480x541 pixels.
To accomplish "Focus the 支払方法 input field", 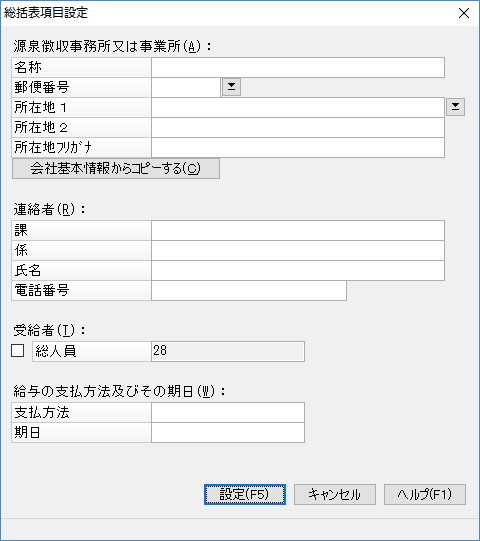I will click(x=228, y=412).
